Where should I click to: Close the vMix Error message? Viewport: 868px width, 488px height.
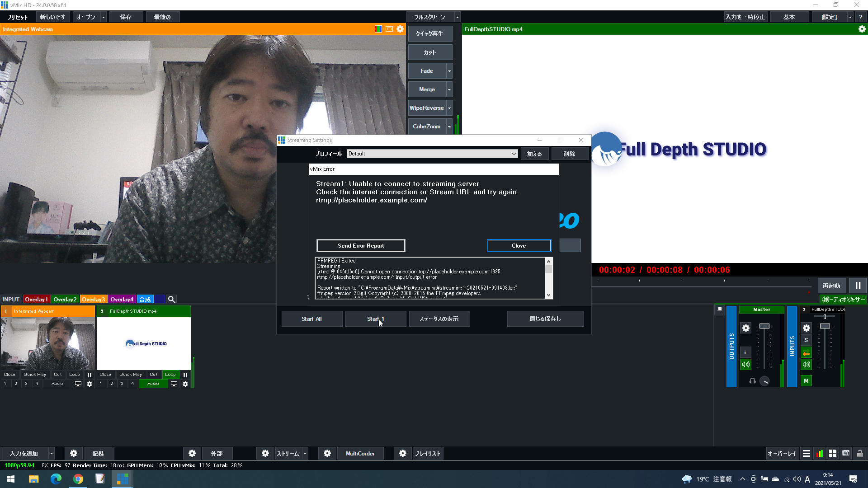coord(519,245)
